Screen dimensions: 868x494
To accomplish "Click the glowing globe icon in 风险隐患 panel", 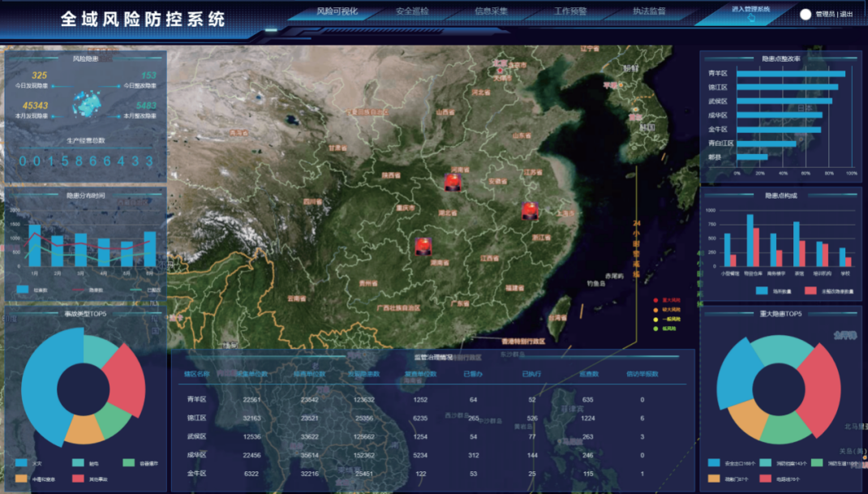I will click(x=85, y=101).
